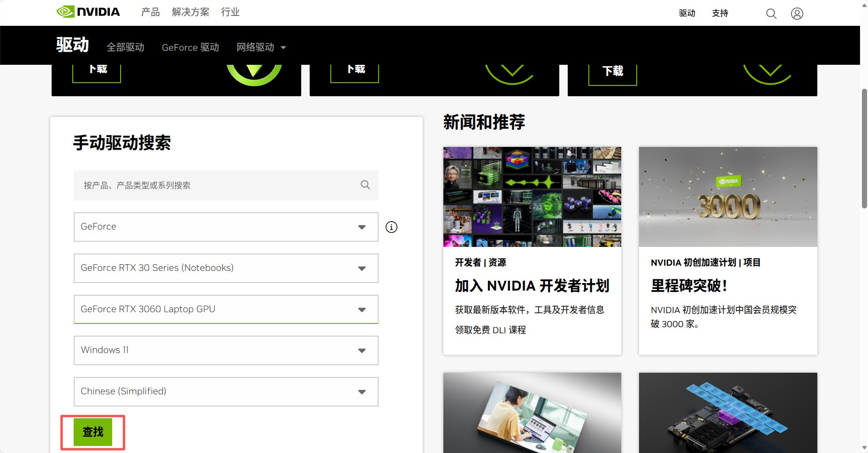Click the page vertical scrollbar thumb
Viewport: 868px width, 453px height.
tap(864, 148)
